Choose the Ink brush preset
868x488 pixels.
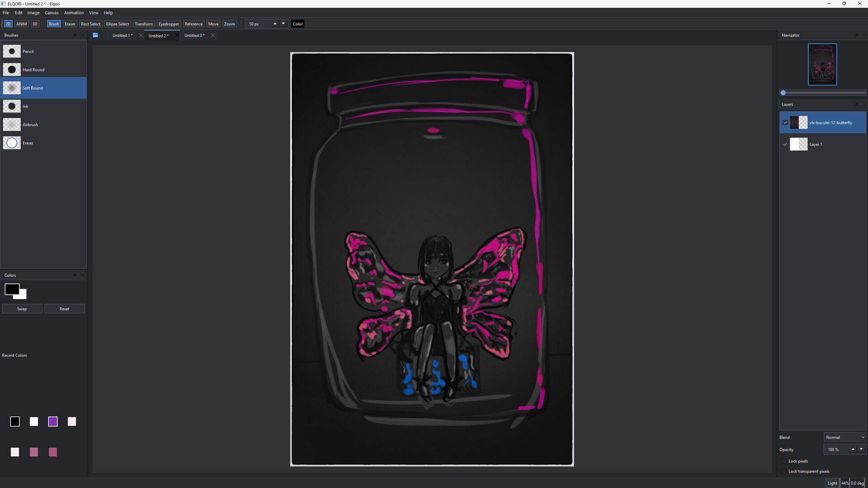coord(43,106)
